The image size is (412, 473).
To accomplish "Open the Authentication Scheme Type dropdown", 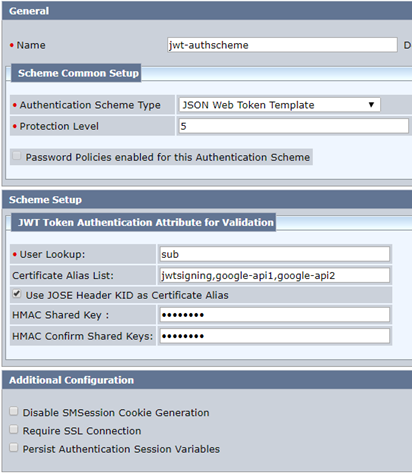I will click(x=279, y=105).
